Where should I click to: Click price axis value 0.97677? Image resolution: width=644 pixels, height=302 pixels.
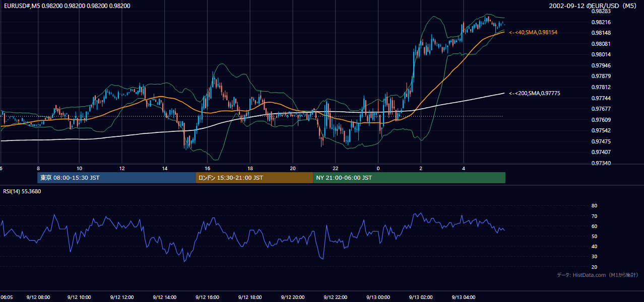pyautogui.click(x=601, y=109)
